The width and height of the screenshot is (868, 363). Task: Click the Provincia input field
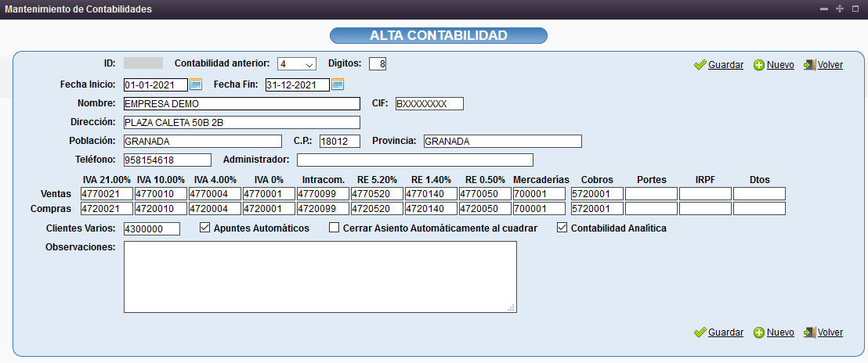(503, 142)
